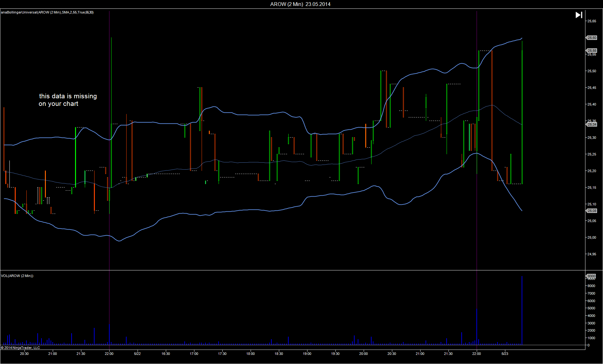Click the 25,50 price axis label
This screenshot has height=364, width=603.
pos(592,71)
